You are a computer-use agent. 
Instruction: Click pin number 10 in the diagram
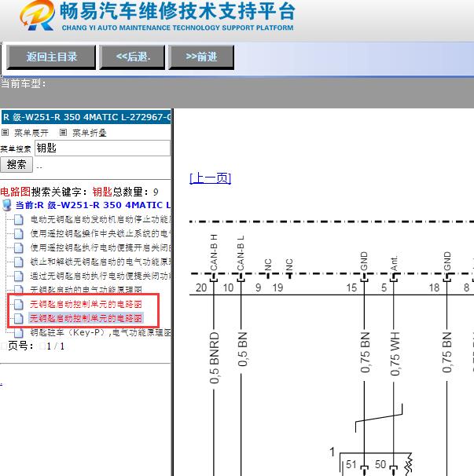[x=228, y=287]
